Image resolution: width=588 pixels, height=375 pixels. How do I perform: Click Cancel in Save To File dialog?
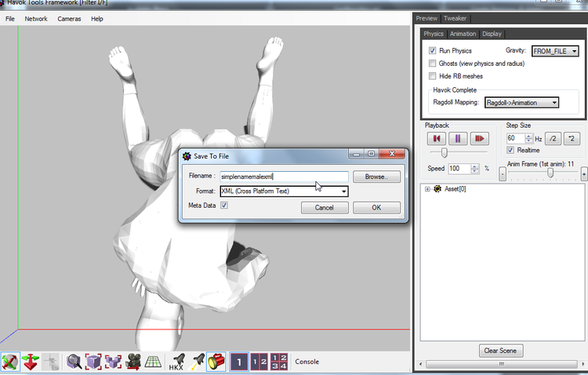coord(325,208)
